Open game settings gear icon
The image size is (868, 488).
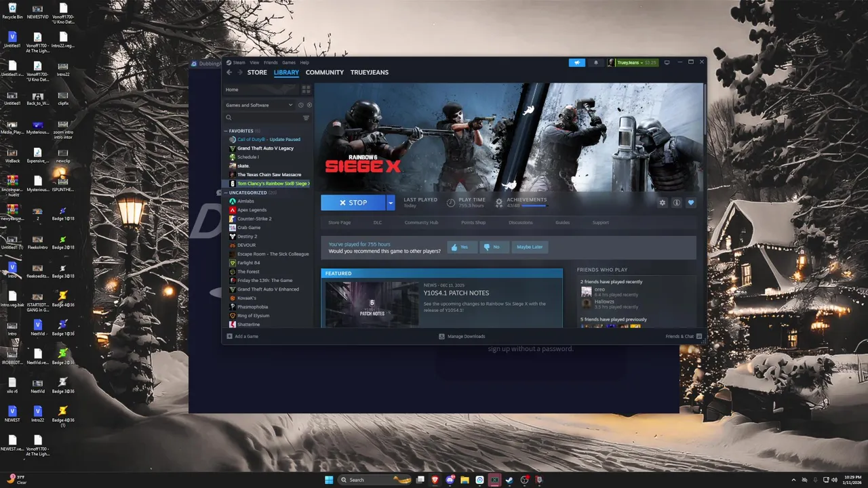coord(663,203)
